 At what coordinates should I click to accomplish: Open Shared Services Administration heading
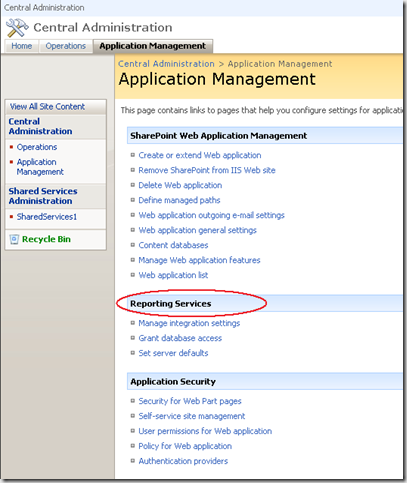[x=43, y=196]
